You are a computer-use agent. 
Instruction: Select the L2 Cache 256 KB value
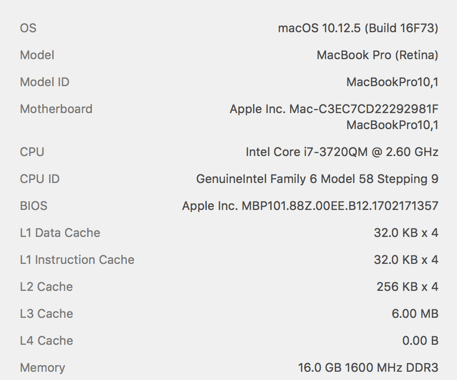click(x=407, y=287)
